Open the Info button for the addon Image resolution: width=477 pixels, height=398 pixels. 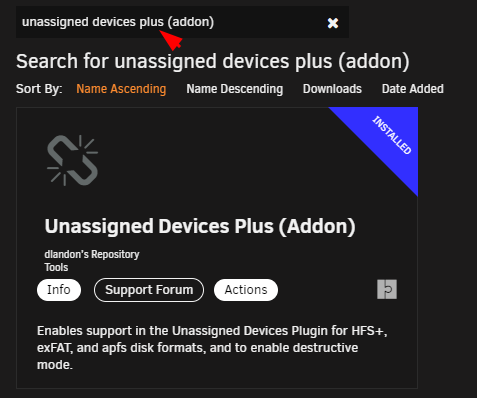pos(59,290)
